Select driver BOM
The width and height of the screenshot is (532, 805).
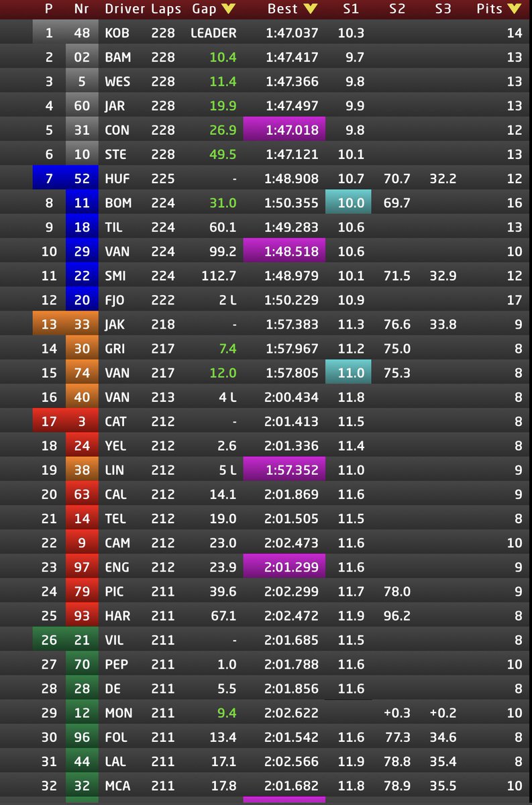(x=118, y=202)
